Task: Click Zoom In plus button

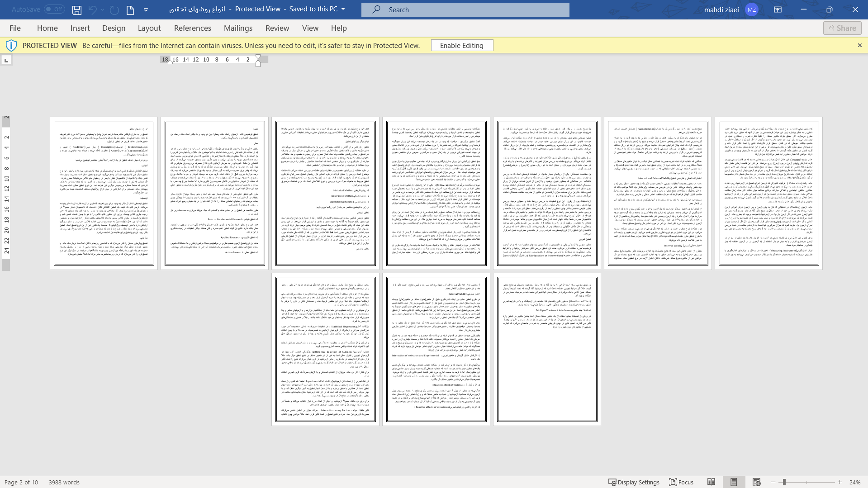Action: click(840, 482)
